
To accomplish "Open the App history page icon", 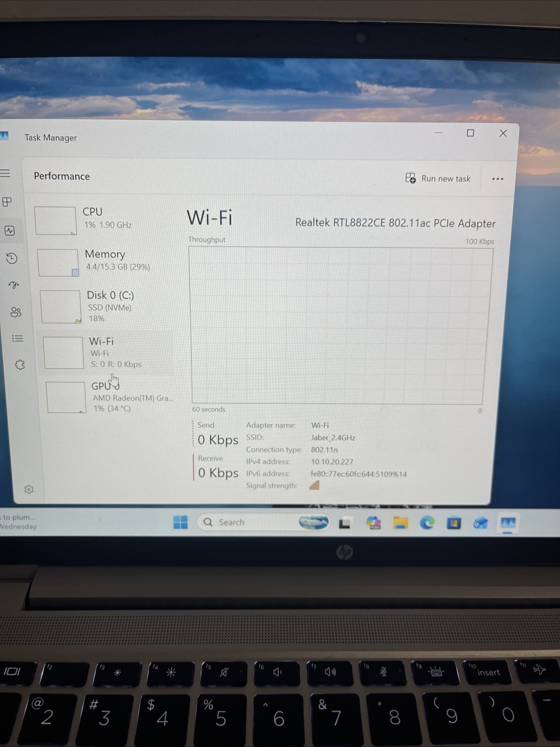I will pos(12,258).
